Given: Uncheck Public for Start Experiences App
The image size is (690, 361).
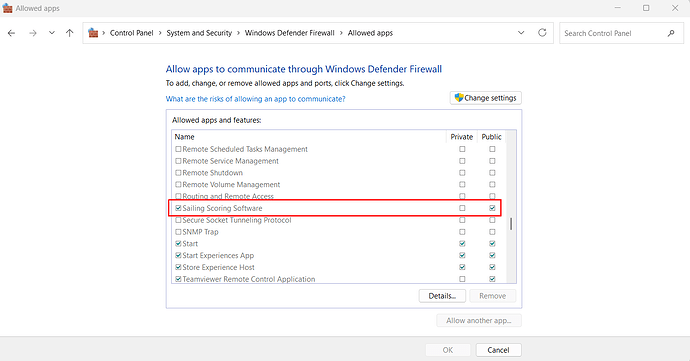Looking at the screenshot, I should coord(492,255).
